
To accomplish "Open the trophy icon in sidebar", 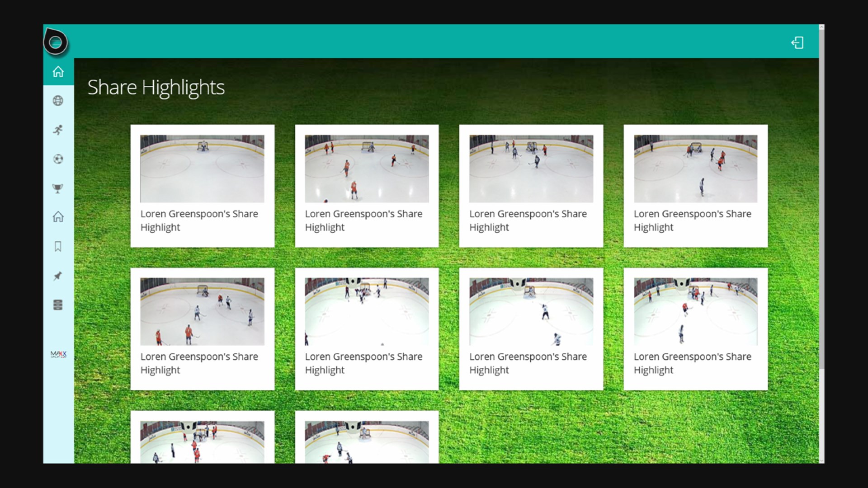I will [x=58, y=188].
